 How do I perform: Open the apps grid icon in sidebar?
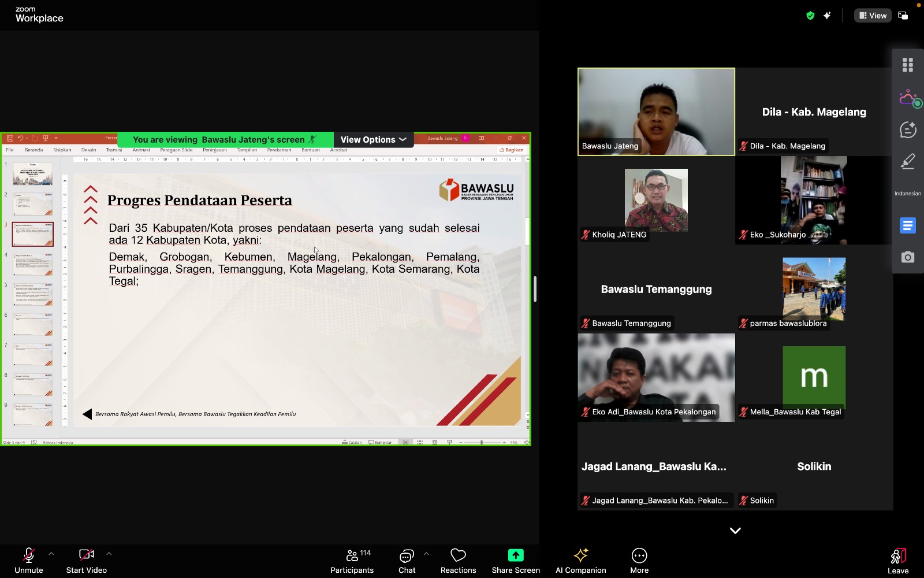click(908, 65)
